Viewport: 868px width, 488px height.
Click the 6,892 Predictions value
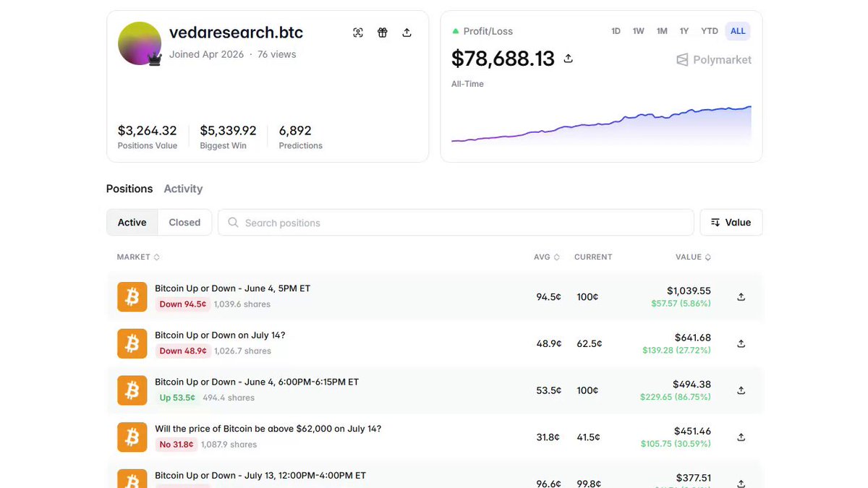295,131
